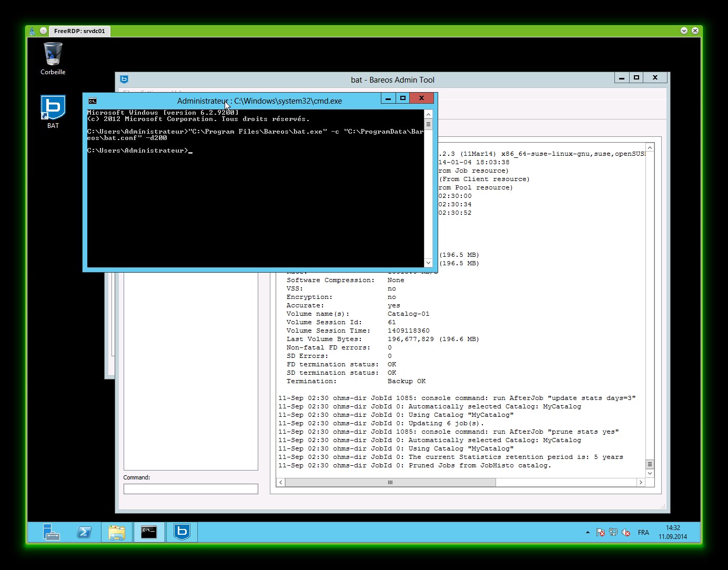The width and height of the screenshot is (728, 570).
Task: Open the Action Center flag tray icon
Action: pyautogui.click(x=600, y=533)
